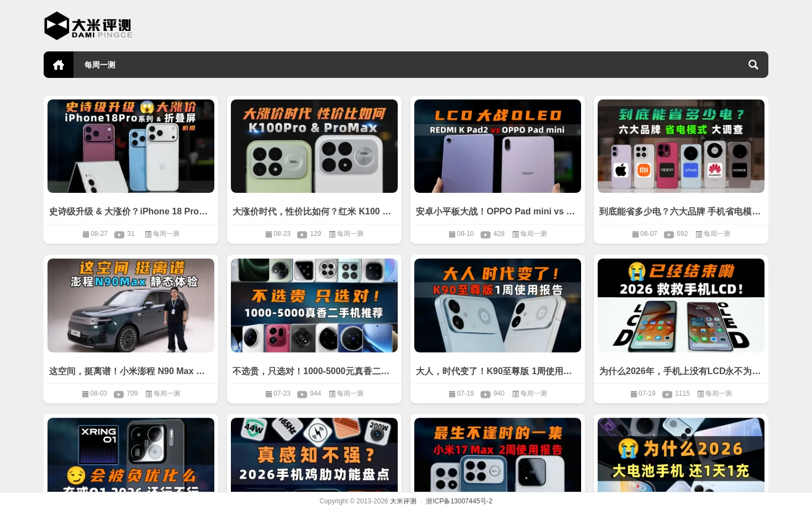Open the 到底能省多少电 thumbnail
The image size is (812, 510).
tap(681, 146)
